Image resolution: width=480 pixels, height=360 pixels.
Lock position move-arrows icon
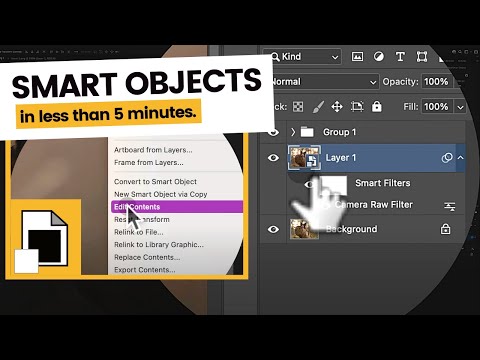pyautogui.click(x=337, y=107)
